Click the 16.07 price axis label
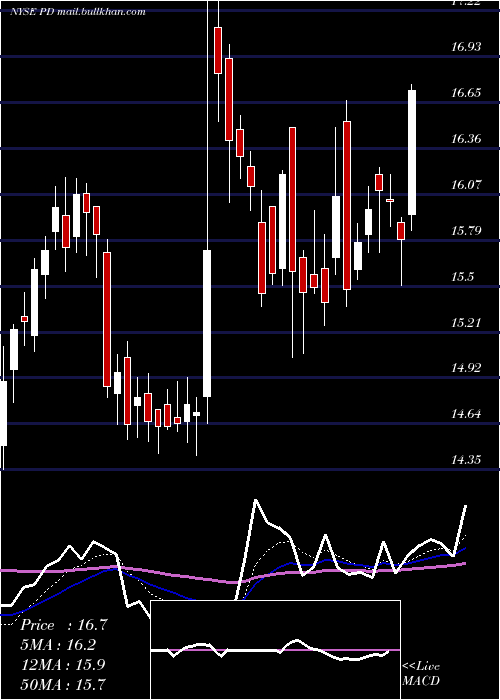The image size is (500, 700). coord(466,184)
